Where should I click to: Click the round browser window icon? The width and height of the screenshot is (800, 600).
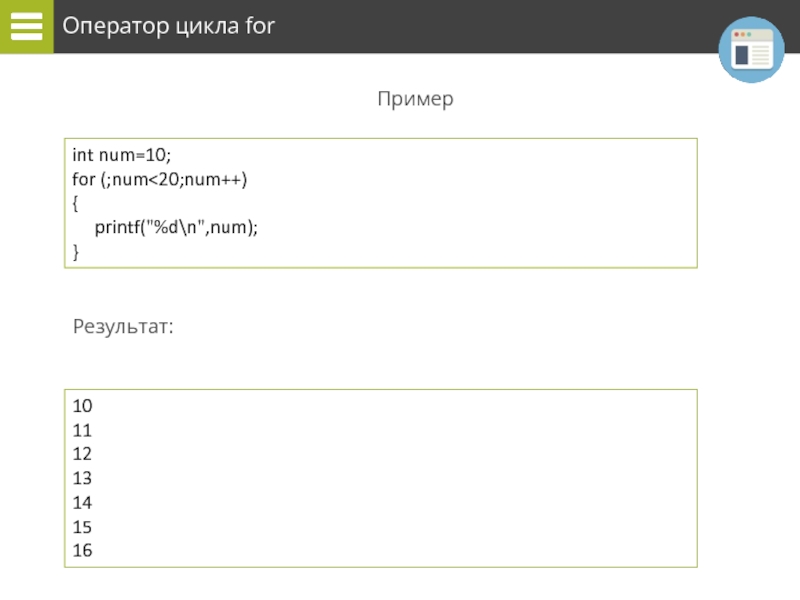pyautogui.click(x=751, y=50)
